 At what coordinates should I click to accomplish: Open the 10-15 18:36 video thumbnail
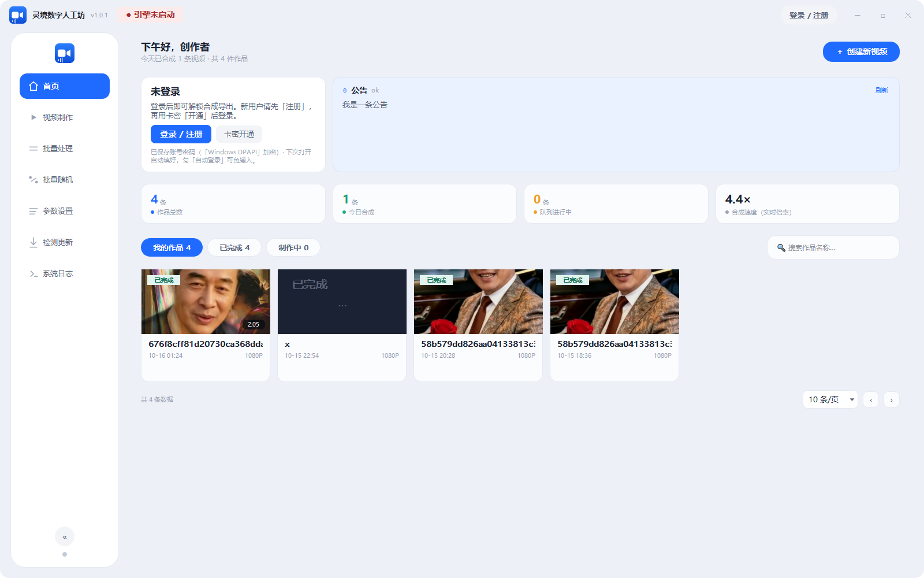coord(614,302)
